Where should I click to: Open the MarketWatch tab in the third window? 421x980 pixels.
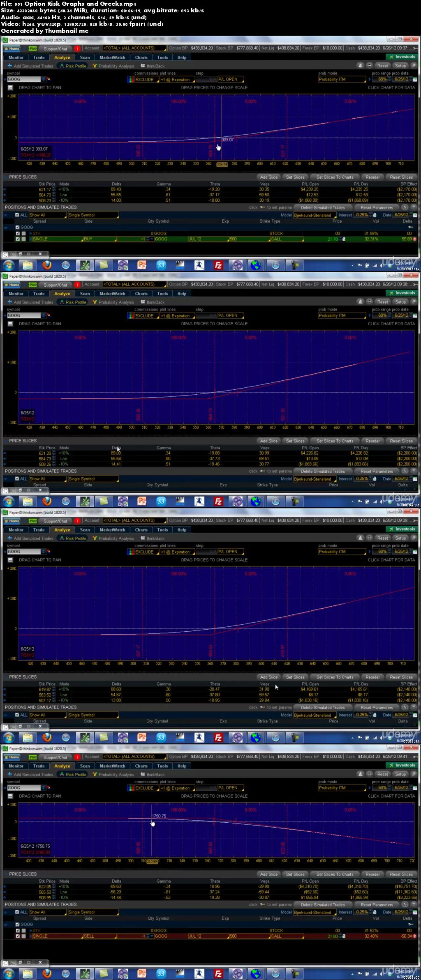(x=112, y=530)
